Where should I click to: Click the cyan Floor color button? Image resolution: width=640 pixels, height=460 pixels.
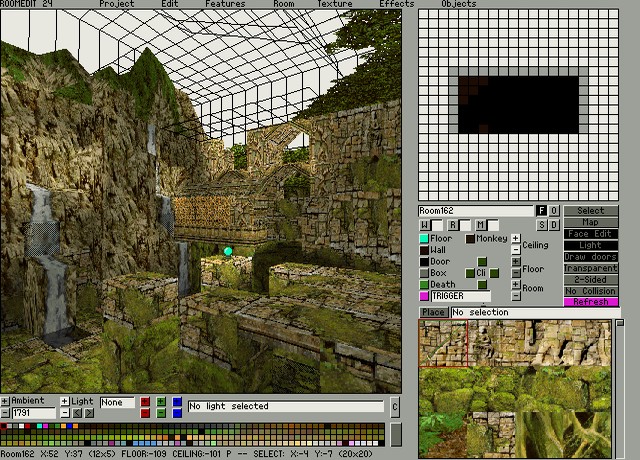(x=424, y=239)
